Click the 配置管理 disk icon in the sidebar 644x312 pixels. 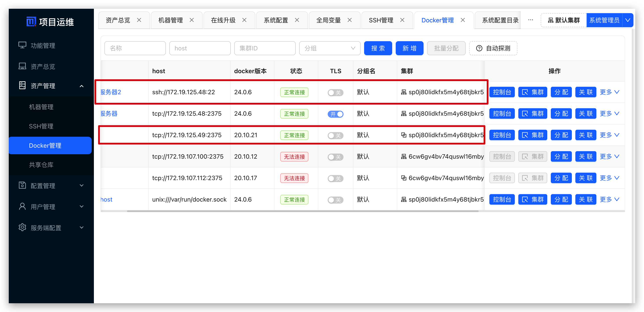click(22, 185)
